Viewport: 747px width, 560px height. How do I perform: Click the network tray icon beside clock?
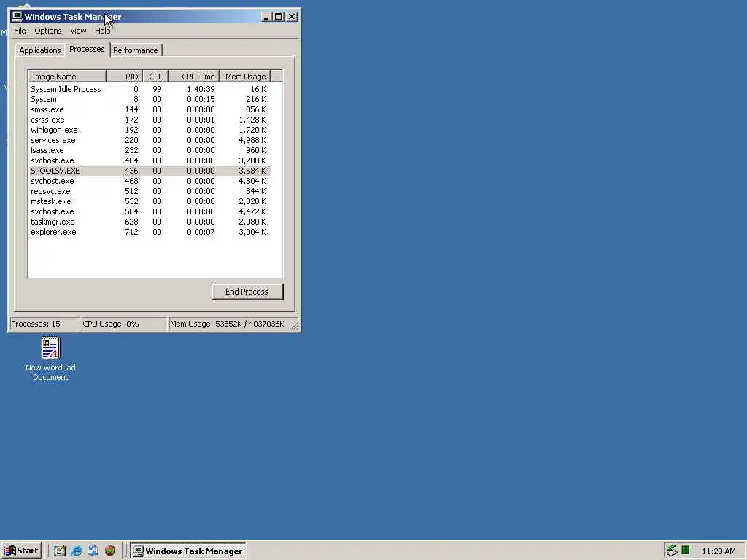point(672,551)
